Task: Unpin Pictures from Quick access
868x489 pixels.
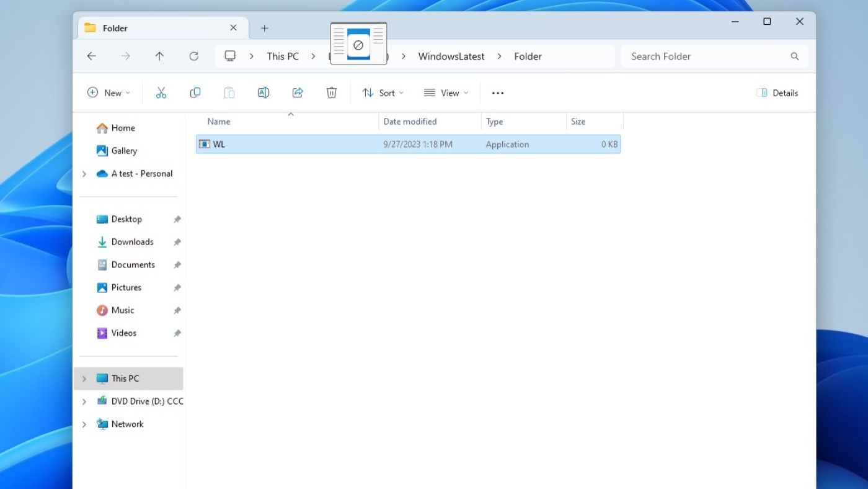Action: click(177, 287)
